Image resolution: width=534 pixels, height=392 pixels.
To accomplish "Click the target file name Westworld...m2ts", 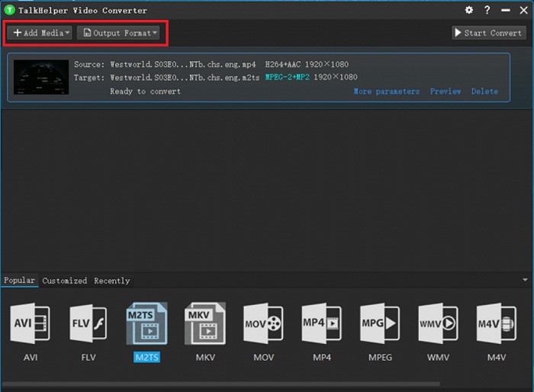I will (x=185, y=78).
